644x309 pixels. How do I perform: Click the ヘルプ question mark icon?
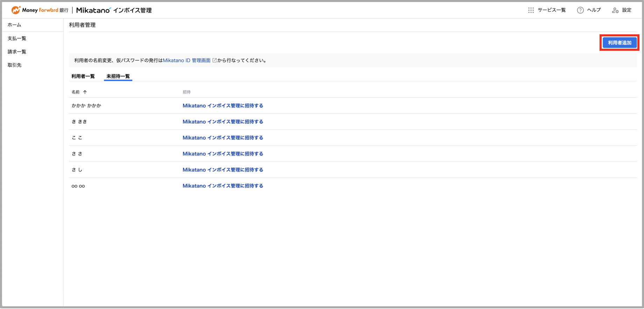[x=580, y=10]
